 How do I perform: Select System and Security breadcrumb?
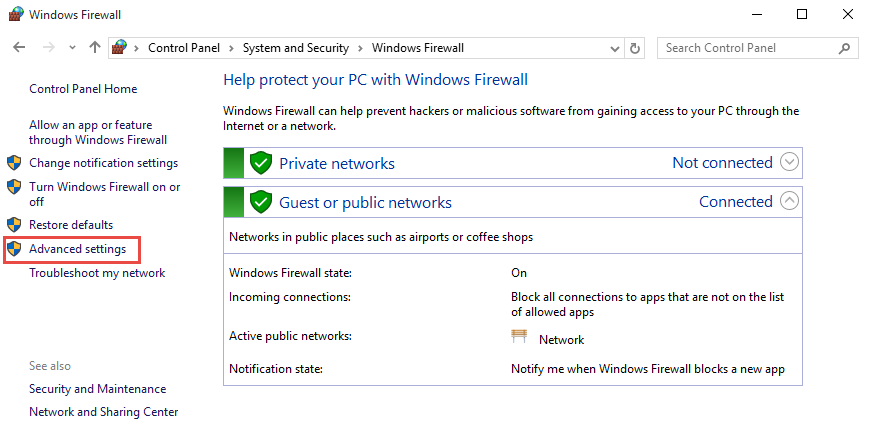pos(296,48)
